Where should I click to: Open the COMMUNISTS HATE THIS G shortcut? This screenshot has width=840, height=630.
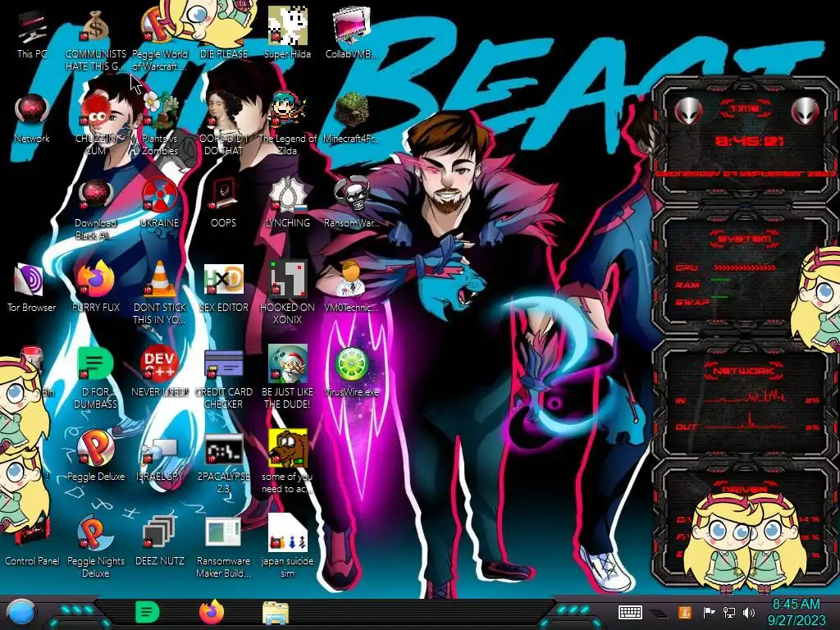pyautogui.click(x=95, y=39)
